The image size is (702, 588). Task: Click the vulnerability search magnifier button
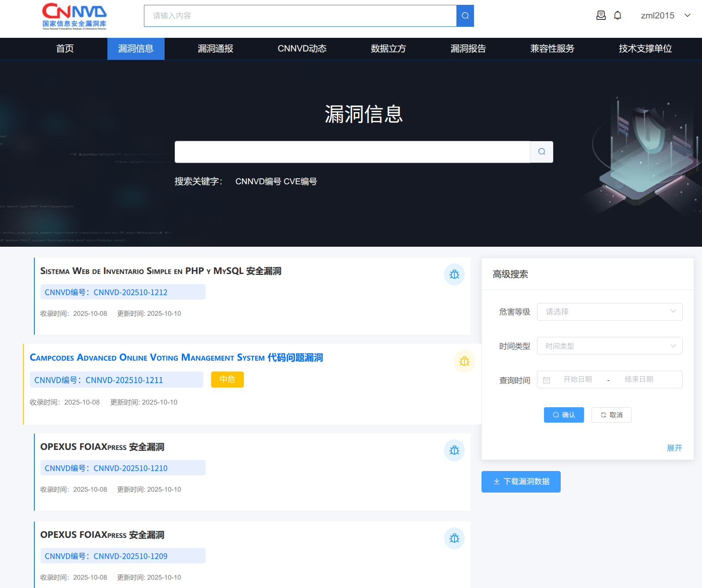(x=541, y=152)
